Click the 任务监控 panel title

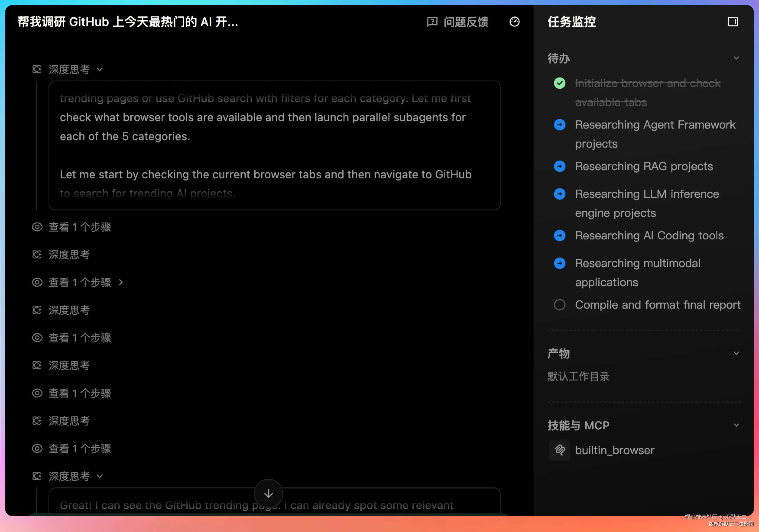[x=572, y=22]
